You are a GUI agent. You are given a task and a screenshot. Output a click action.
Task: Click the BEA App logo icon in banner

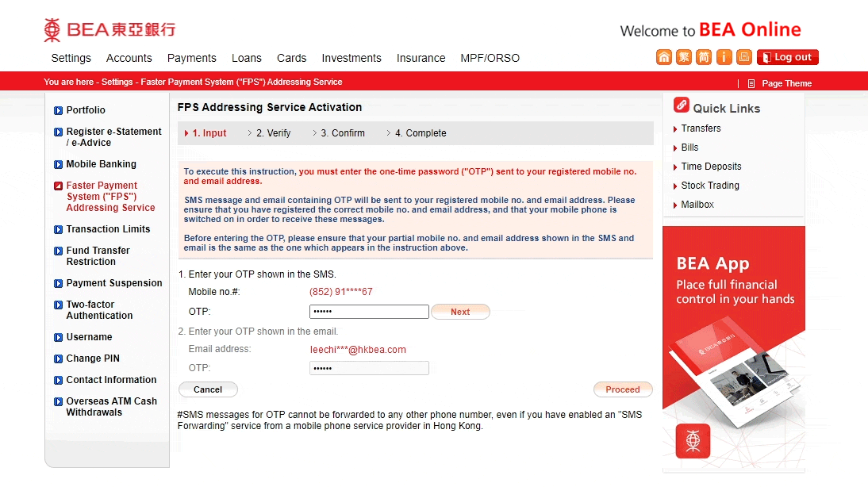click(x=693, y=441)
